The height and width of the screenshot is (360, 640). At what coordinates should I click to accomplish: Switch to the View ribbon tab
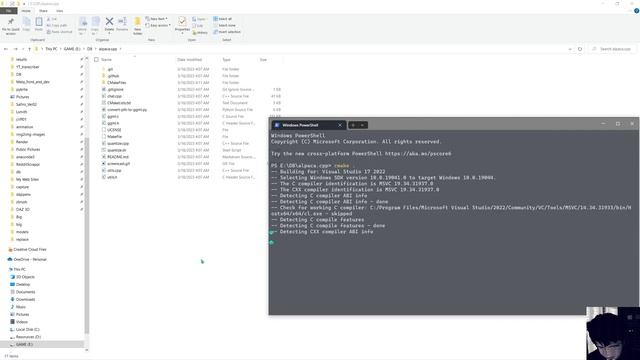point(60,11)
